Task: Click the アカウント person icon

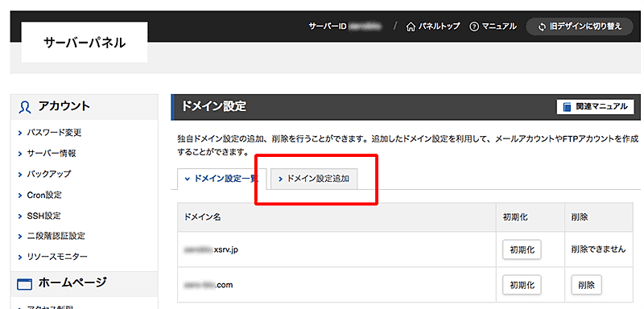Action: (x=25, y=107)
